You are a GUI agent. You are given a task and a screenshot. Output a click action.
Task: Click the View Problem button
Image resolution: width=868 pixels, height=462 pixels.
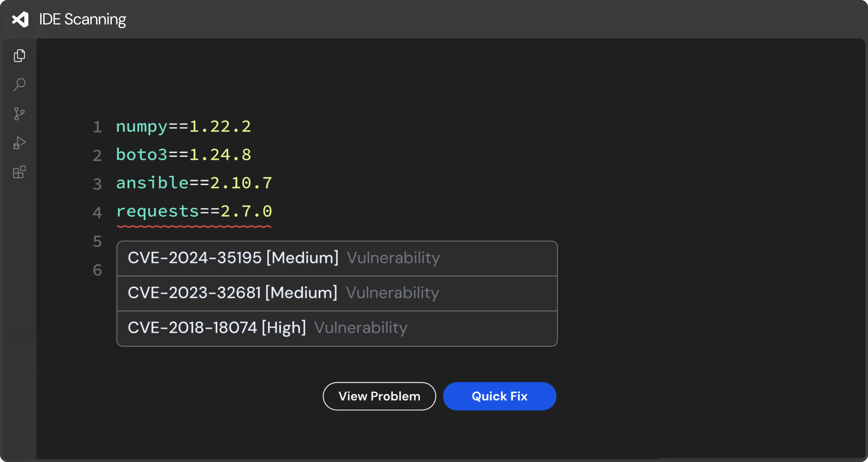[x=379, y=396]
